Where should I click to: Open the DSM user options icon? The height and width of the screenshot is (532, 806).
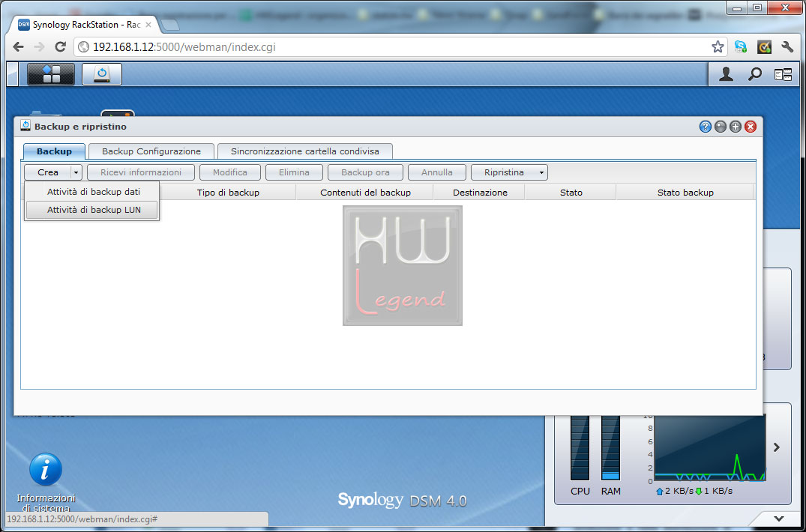tap(726, 74)
